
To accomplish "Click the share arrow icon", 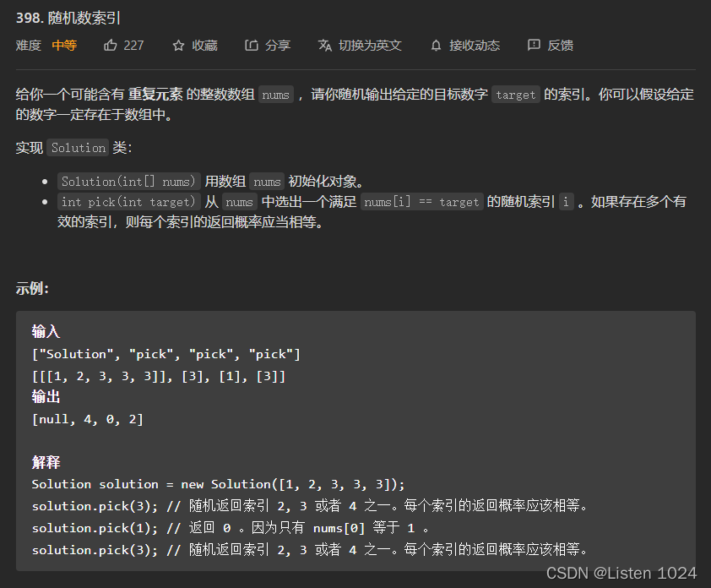I will [252, 45].
